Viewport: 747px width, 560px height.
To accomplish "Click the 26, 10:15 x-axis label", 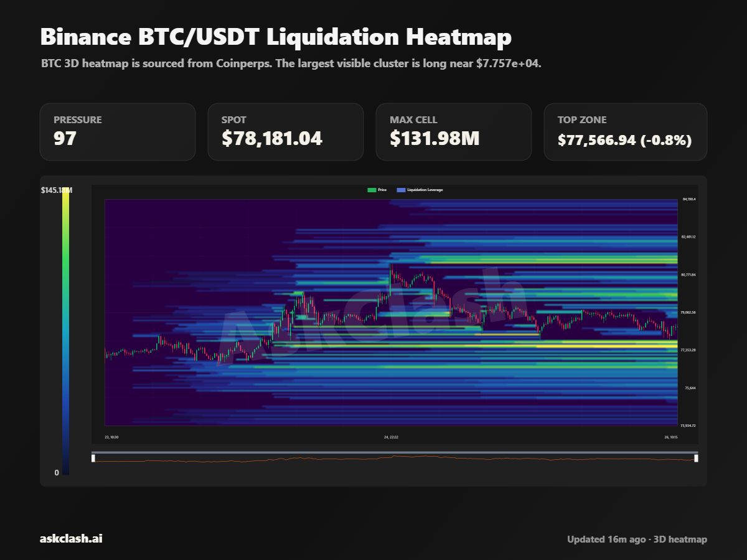I will coord(671,437).
